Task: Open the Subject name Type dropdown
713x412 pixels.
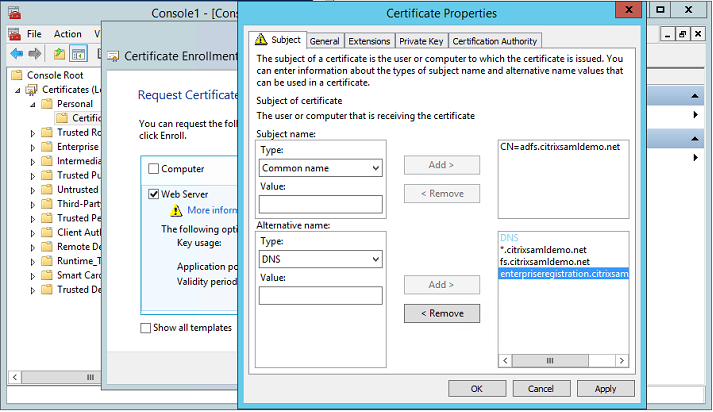Action: pos(320,168)
